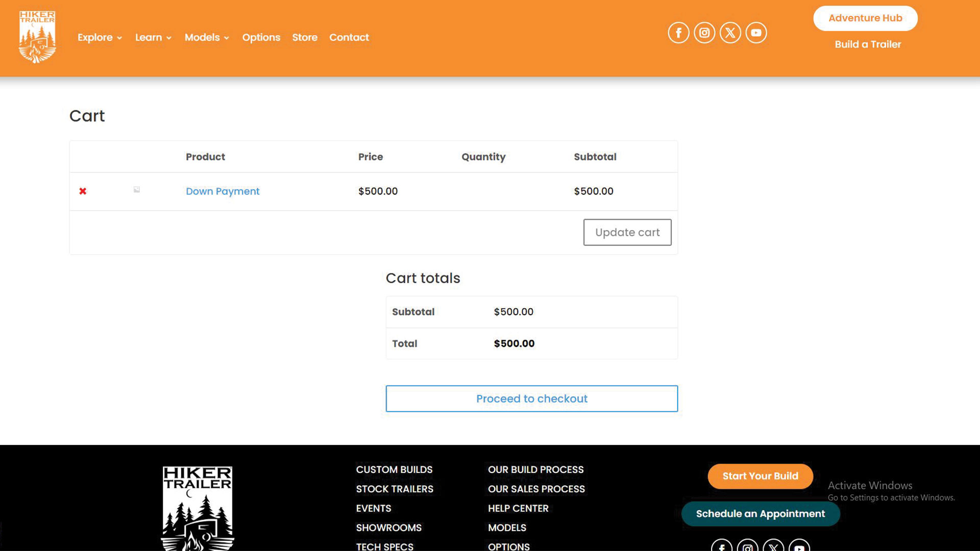This screenshot has height=551, width=980.
Task: Remove Down Payment with red X
Action: 83,191
